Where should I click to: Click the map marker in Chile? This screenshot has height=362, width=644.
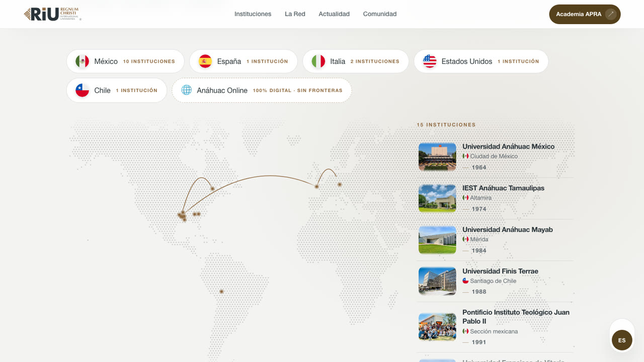pyautogui.click(x=221, y=292)
